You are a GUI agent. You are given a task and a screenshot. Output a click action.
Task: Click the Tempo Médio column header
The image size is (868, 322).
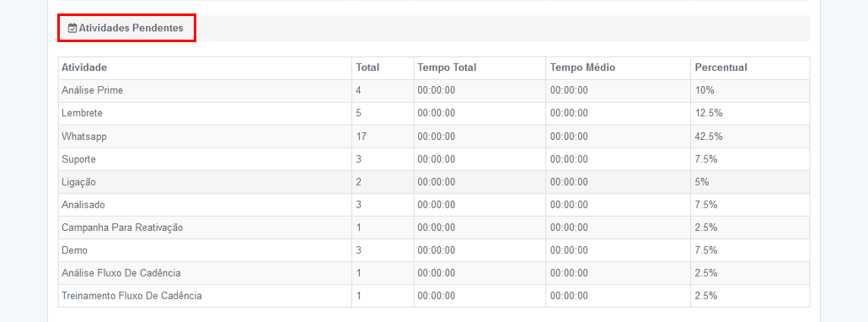(x=582, y=67)
